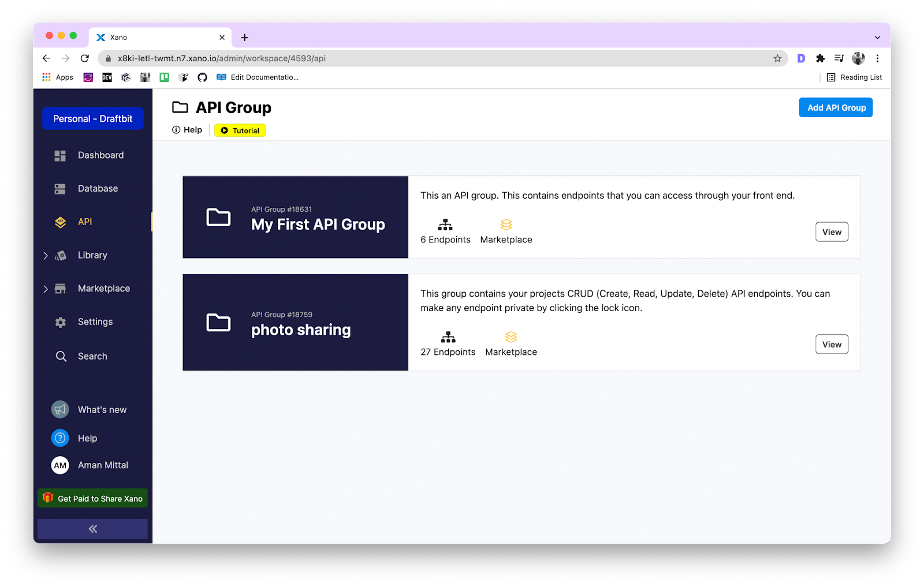Open the GitHub bookmark in the bookmarks bar
Viewport: 924px width, 587px height.
point(202,77)
